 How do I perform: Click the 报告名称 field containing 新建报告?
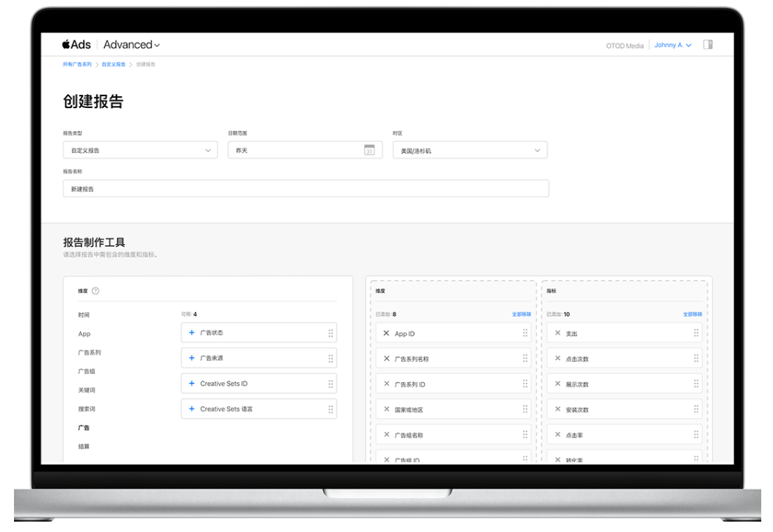(x=306, y=189)
